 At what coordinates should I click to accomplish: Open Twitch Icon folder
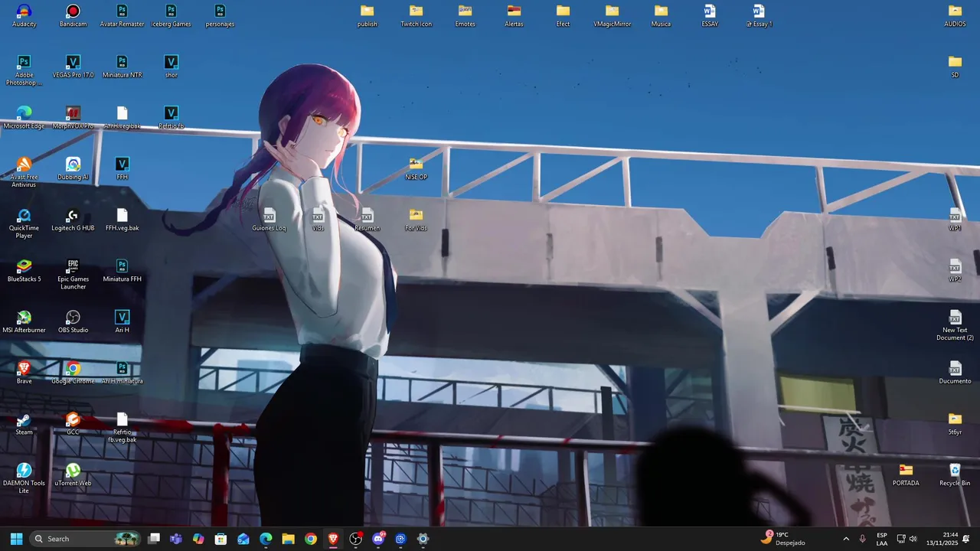[416, 15]
